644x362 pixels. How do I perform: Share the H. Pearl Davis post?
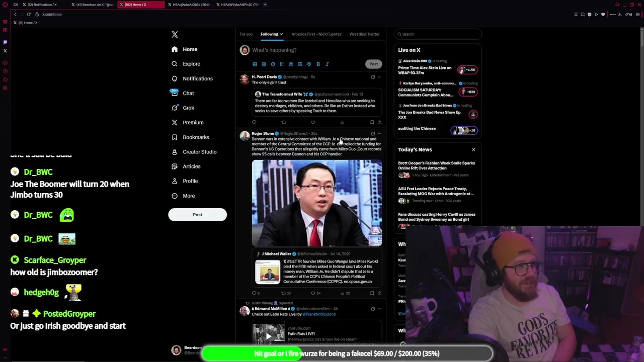pyautogui.click(x=379, y=122)
